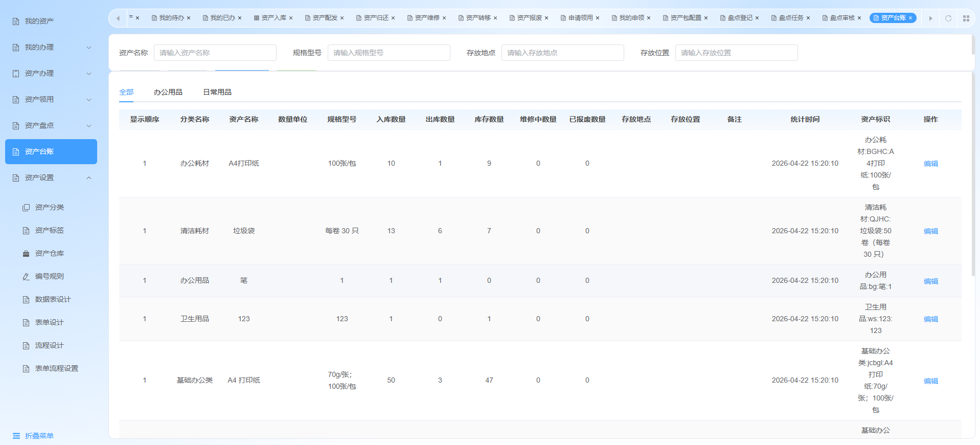Show the 全部 category list

(126, 92)
